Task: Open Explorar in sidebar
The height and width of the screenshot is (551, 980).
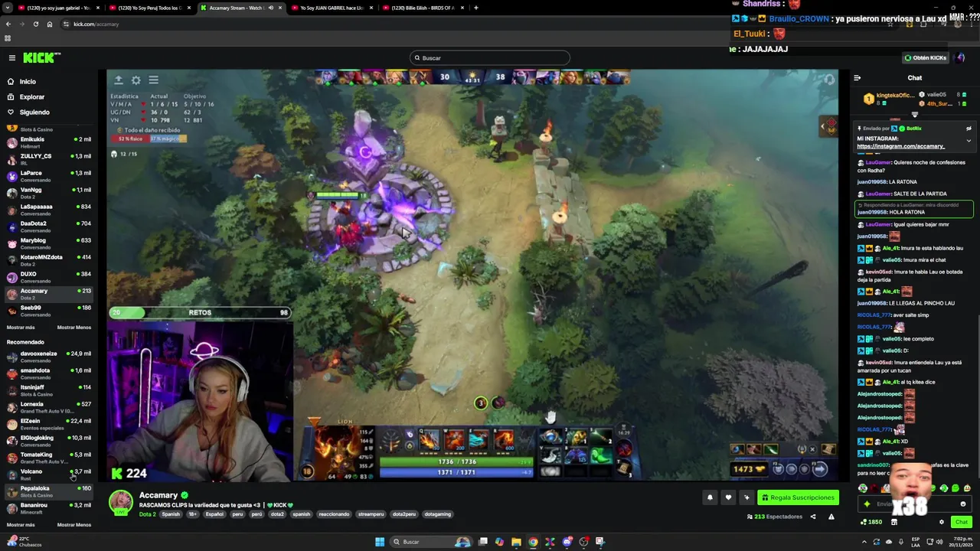Action: [x=32, y=96]
